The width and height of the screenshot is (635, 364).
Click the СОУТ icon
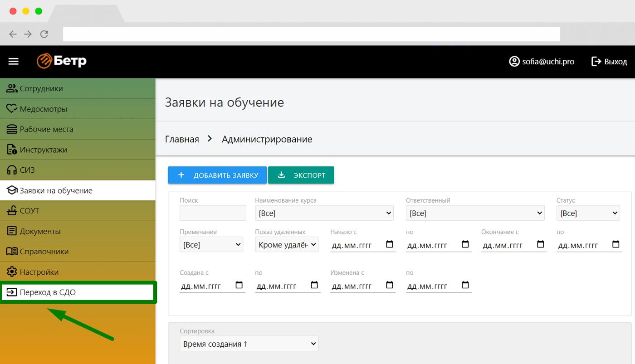(x=12, y=211)
